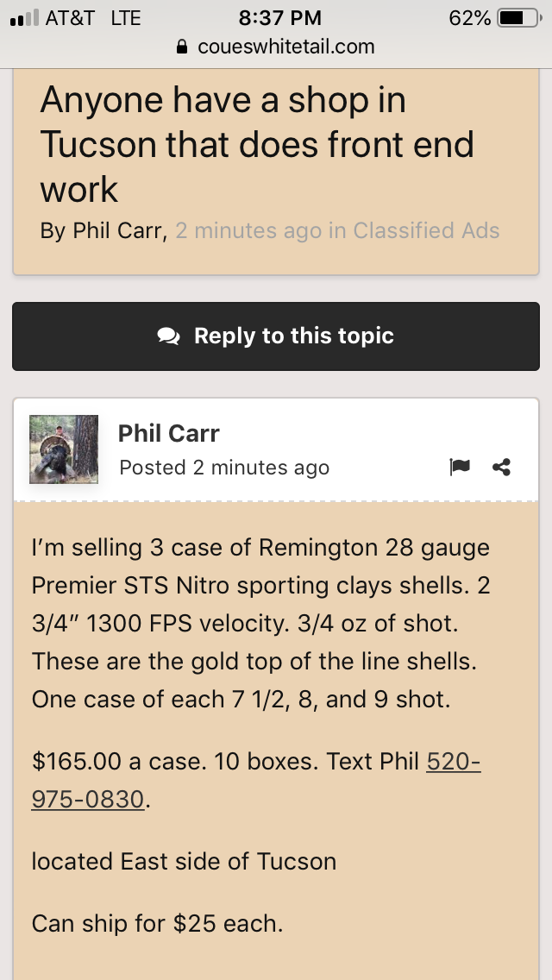Tap the topic title about Tucson front end work
Image resolution: width=552 pixels, height=980 pixels.
257,144
